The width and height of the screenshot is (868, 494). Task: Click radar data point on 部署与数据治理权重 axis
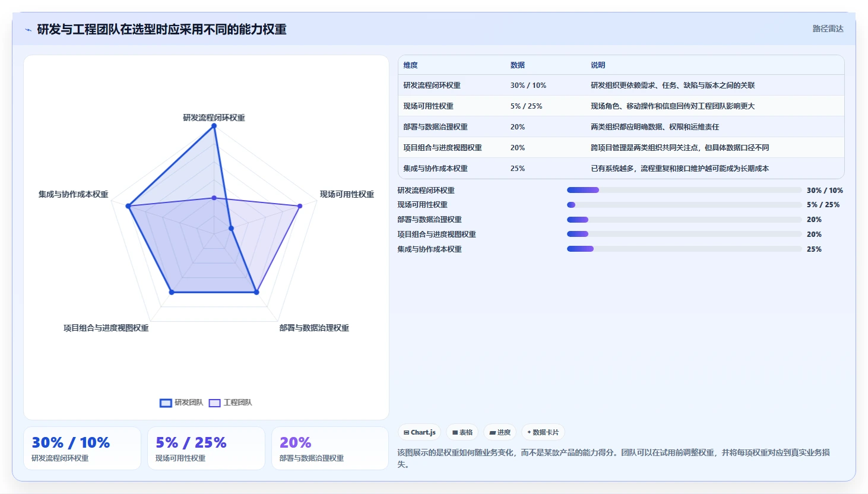tap(256, 292)
